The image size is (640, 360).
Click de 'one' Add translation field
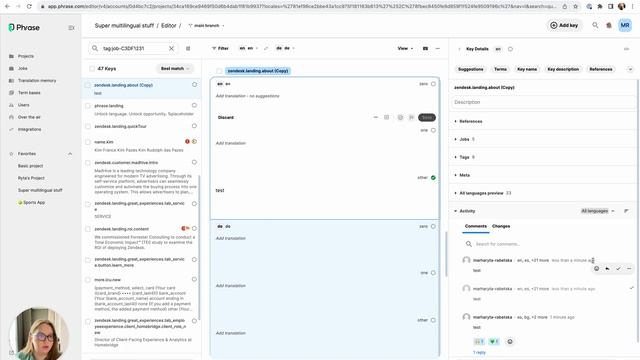231,286
